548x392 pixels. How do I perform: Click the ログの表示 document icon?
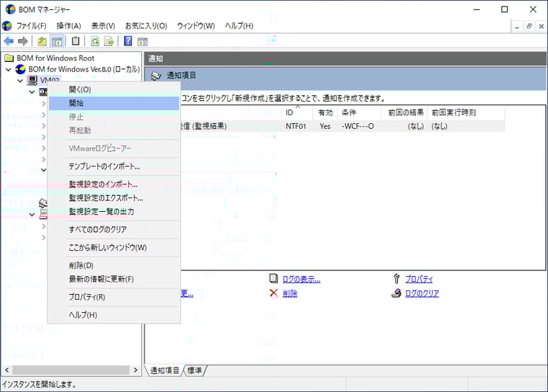(x=274, y=278)
